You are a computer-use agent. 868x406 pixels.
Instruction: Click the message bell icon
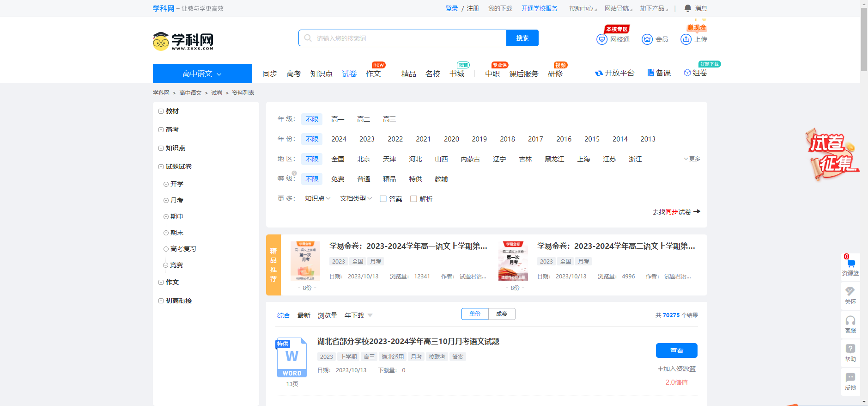tap(688, 8)
